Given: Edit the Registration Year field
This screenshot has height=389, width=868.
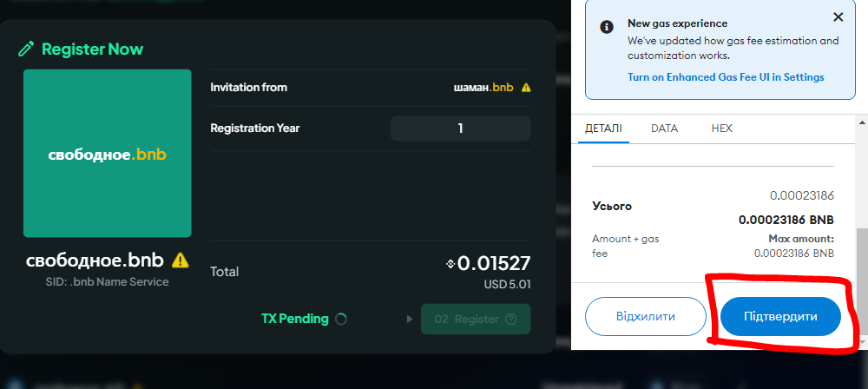Looking at the screenshot, I should pyautogui.click(x=461, y=129).
